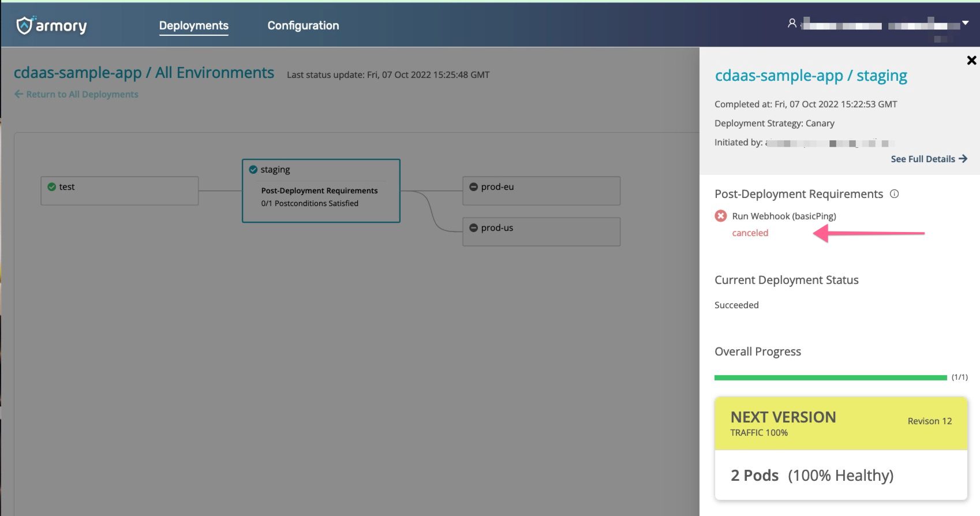980x516 pixels.
Task: Click the (1/1) progress count
Action: [x=960, y=377]
